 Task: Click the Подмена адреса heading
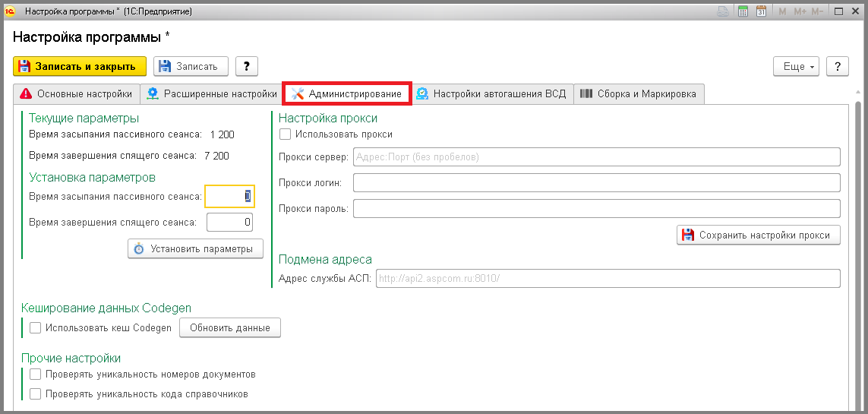(x=325, y=260)
